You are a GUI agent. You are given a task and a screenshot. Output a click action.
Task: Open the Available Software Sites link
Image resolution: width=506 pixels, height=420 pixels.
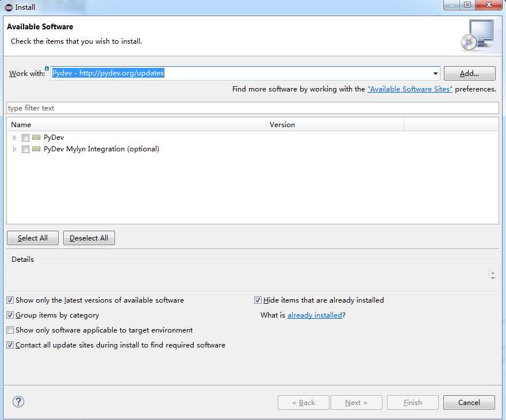click(x=410, y=89)
